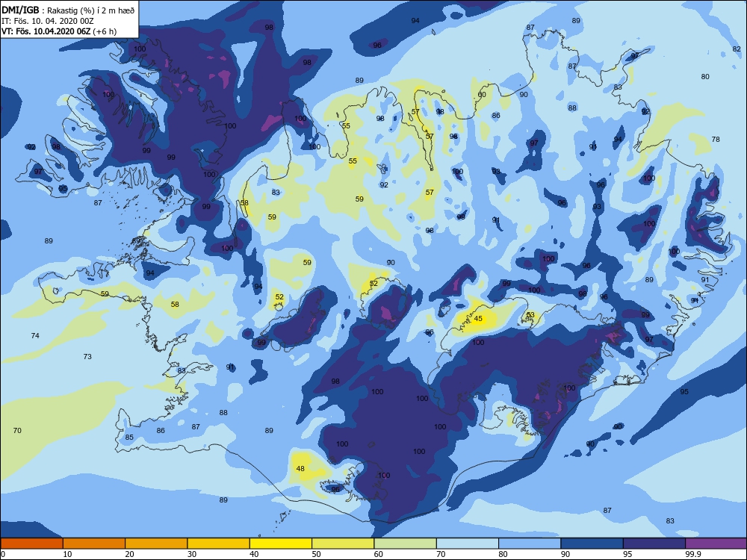Click the 'Rakastig (%) í 2 m hæð' label
This screenshot has height=560, width=747.
pyautogui.click(x=91, y=10)
